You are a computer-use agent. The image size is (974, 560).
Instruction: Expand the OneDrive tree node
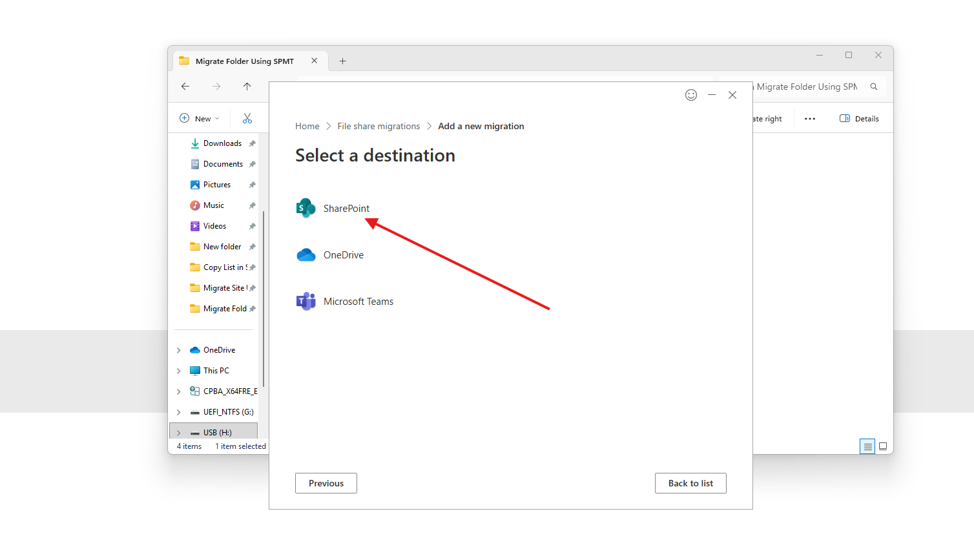[179, 350]
